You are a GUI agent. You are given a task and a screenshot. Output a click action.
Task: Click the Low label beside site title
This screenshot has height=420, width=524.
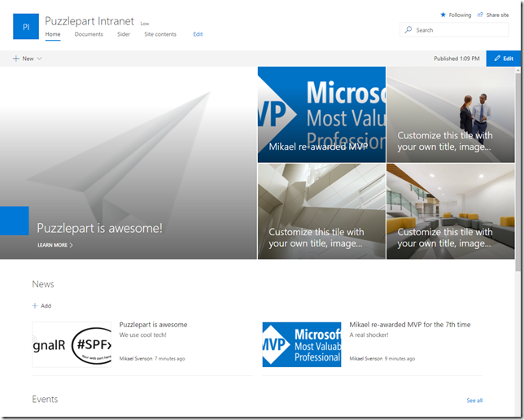pos(145,24)
